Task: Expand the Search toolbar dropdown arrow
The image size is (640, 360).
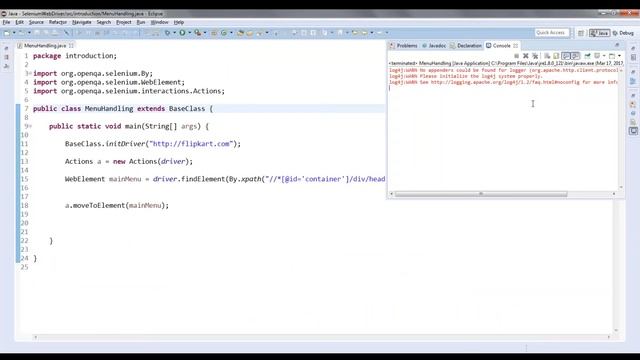Action: [x=267, y=33]
